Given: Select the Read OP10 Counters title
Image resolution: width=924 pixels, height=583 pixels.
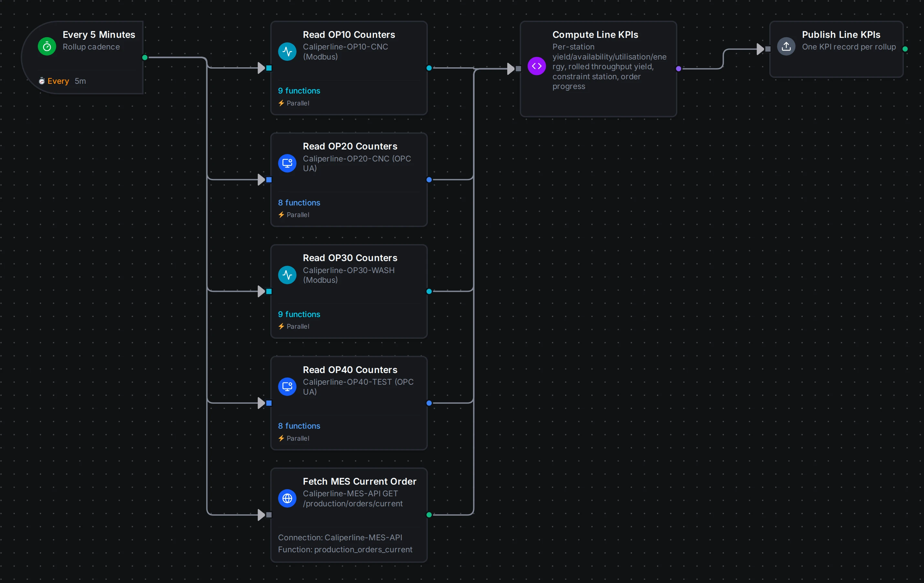Looking at the screenshot, I should click(349, 35).
